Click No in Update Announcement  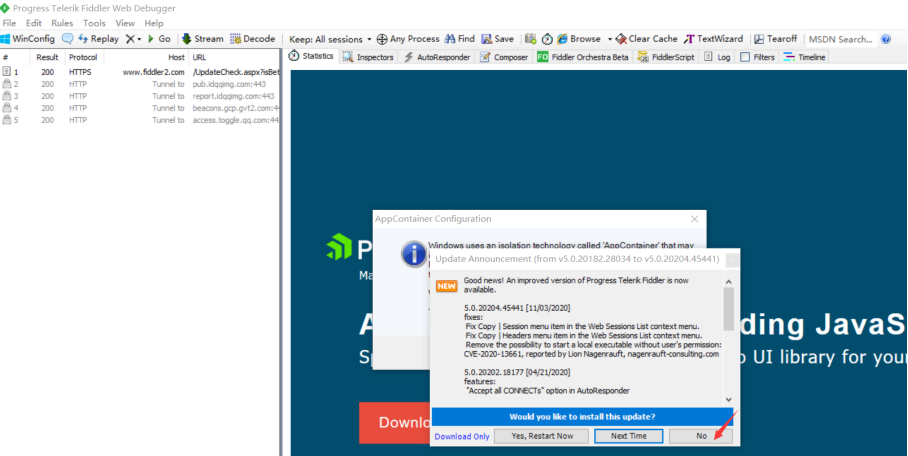(701, 436)
